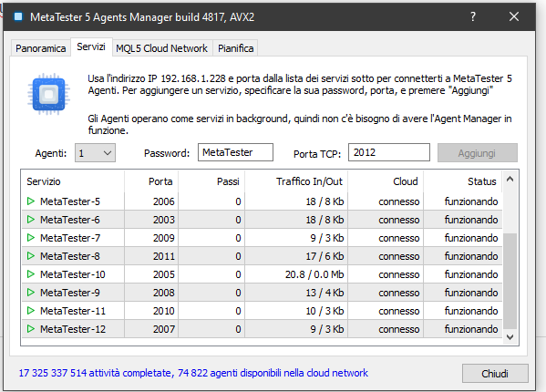Screen dimensions: 546x392
Task: Select the MetaTester-7 service name
Action: (x=70, y=238)
